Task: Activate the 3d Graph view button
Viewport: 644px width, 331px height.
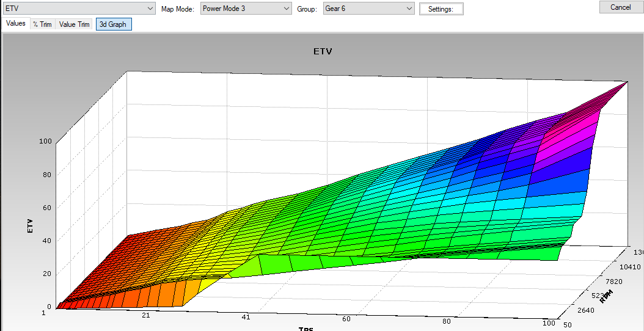Action: (x=113, y=24)
